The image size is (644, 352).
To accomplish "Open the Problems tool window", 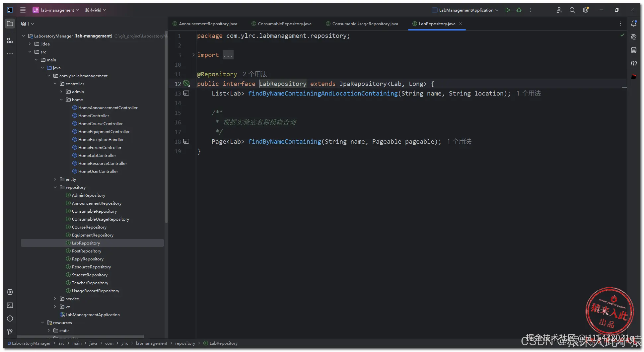I will [x=10, y=318].
